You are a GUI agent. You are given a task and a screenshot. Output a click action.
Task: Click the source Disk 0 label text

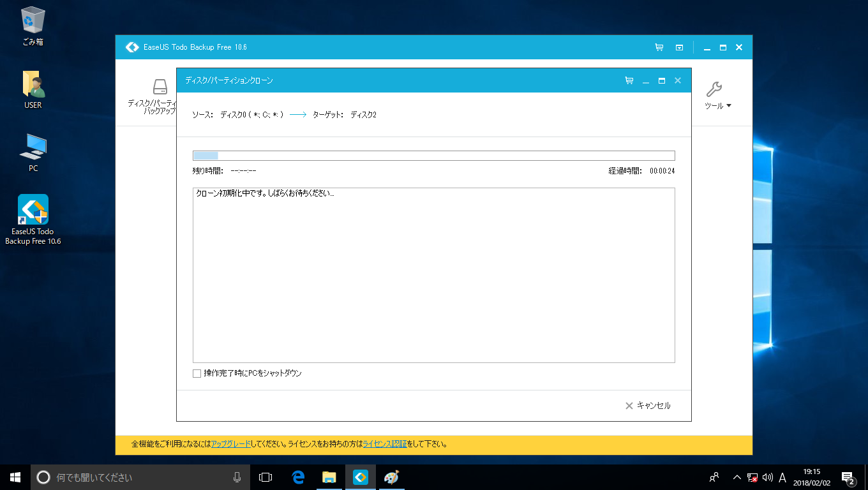(x=251, y=115)
